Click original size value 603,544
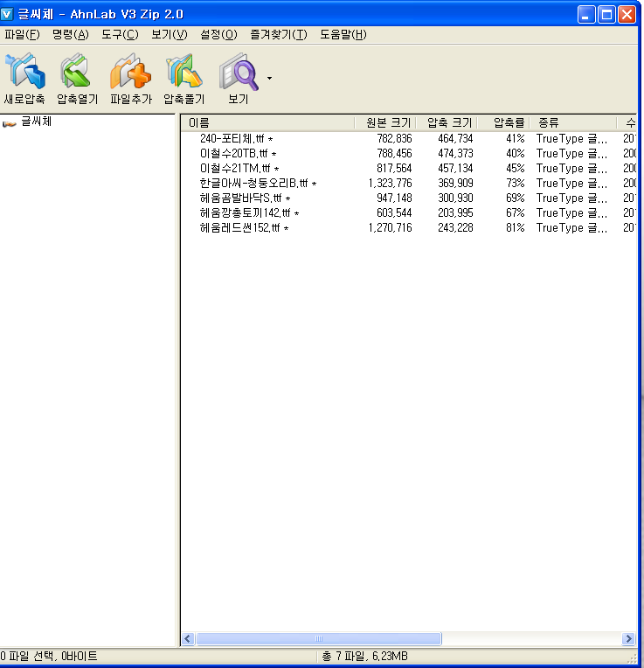Image resolution: width=644 pixels, height=668 pixels. pos(394,213)
